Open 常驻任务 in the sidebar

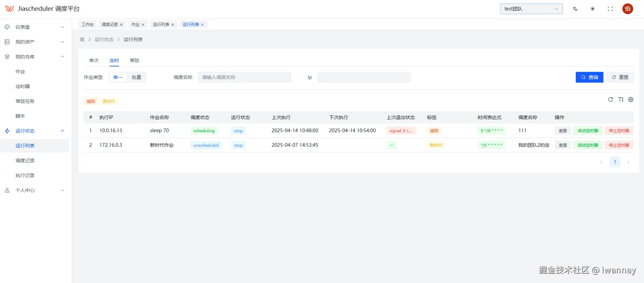(x=25, y=101)
